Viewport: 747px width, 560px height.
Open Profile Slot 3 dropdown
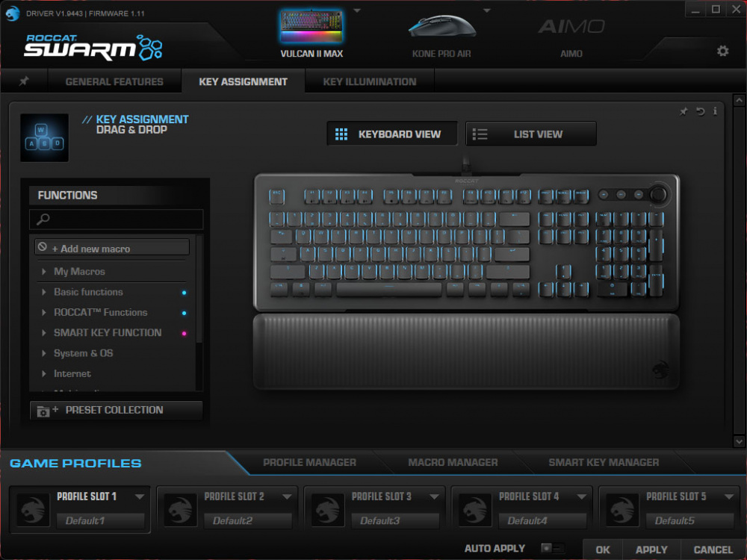[434, 497]
